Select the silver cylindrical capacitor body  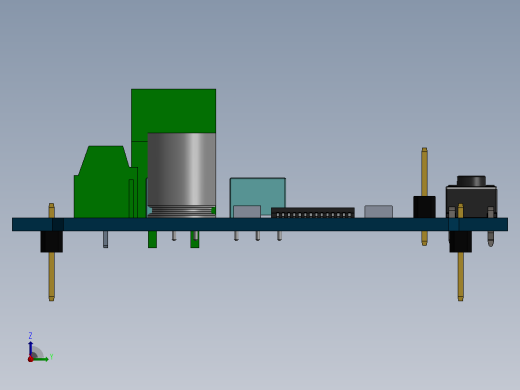pyautogui.click(x=182, y=175)
